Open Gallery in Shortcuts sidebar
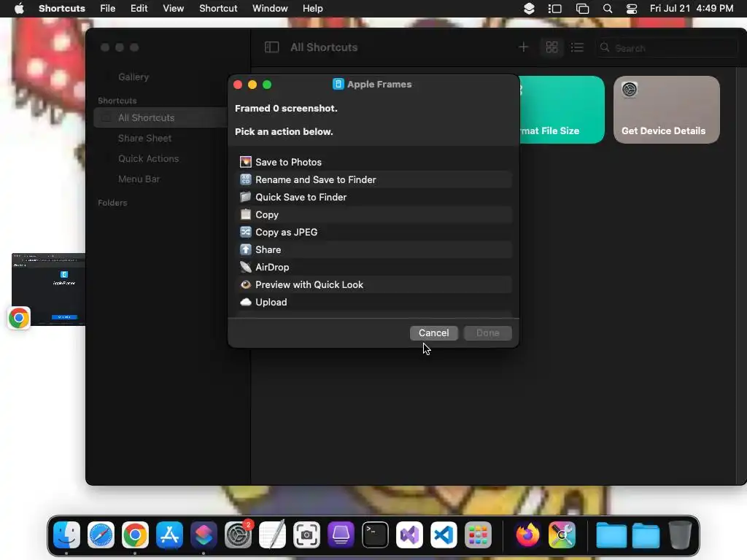Screen dimensions: 747x560 click(x=133, y=77)
